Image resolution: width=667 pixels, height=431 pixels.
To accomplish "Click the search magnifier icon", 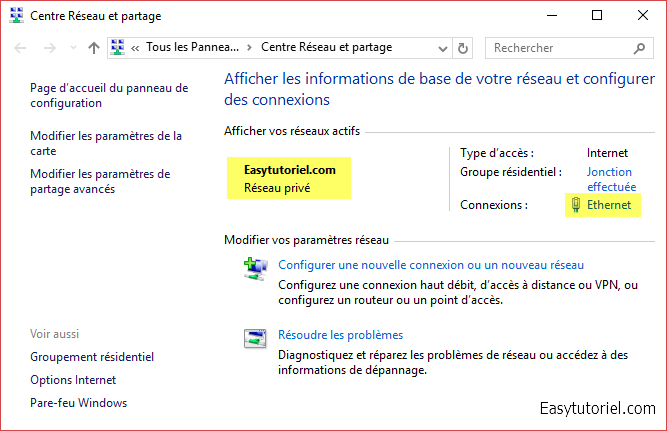I will pyautogui.click(x=639, y=49).
